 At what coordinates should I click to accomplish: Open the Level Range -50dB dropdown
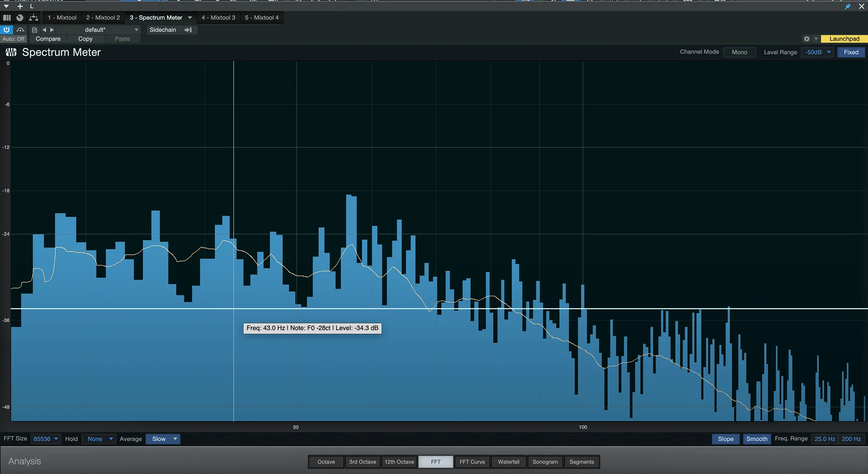point(817,52)
